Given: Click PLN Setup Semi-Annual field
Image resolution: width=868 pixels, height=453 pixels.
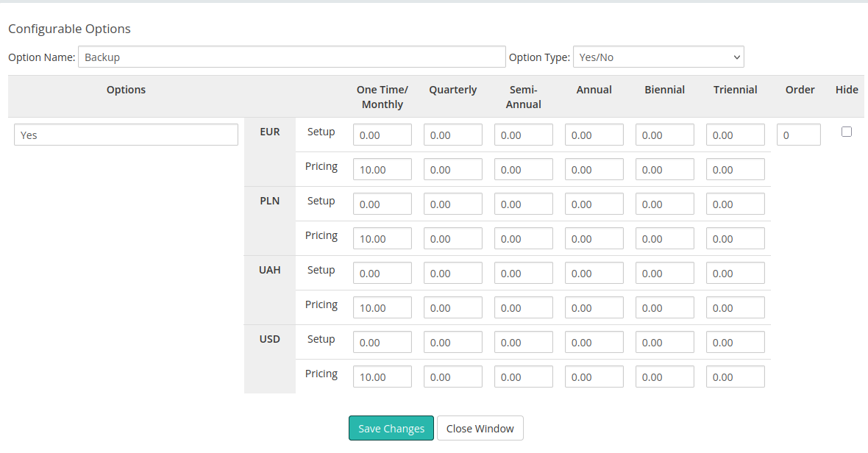Looking at the screenshot, I should coord(523,204).
